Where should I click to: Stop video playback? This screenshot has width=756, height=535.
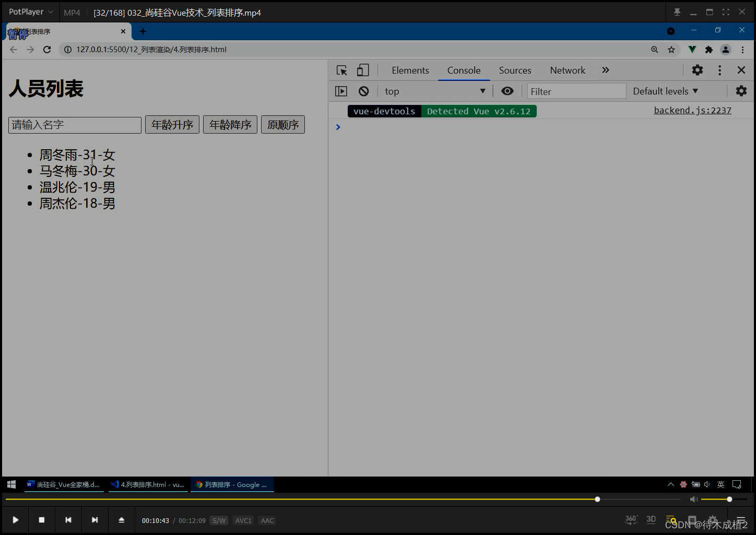[x=42, y=520]
